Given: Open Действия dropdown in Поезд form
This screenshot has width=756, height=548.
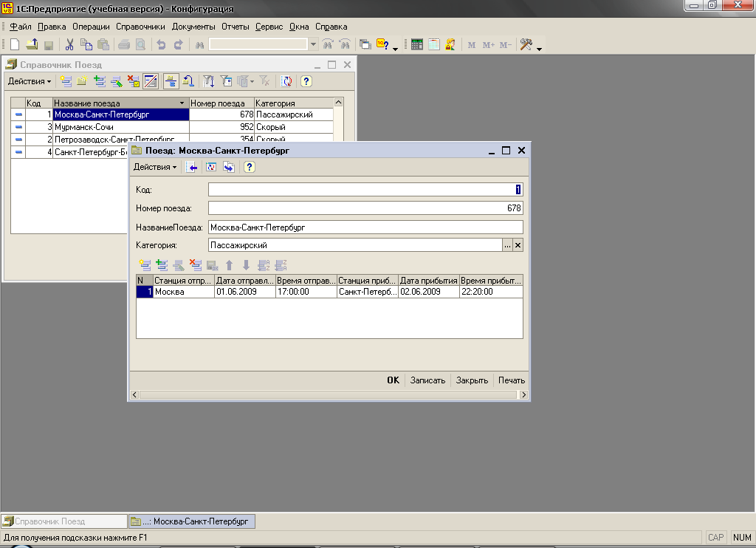Looking at the screenshot, I should coord(155,168).
